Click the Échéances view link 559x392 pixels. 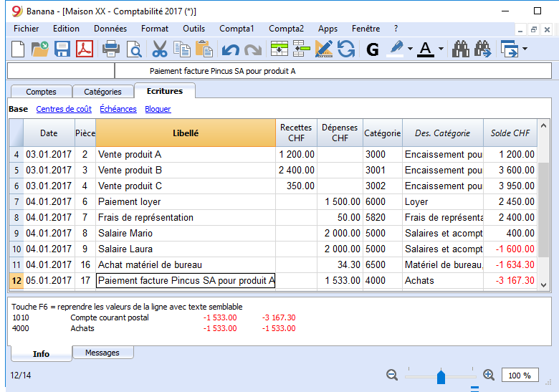coord(118,109)
